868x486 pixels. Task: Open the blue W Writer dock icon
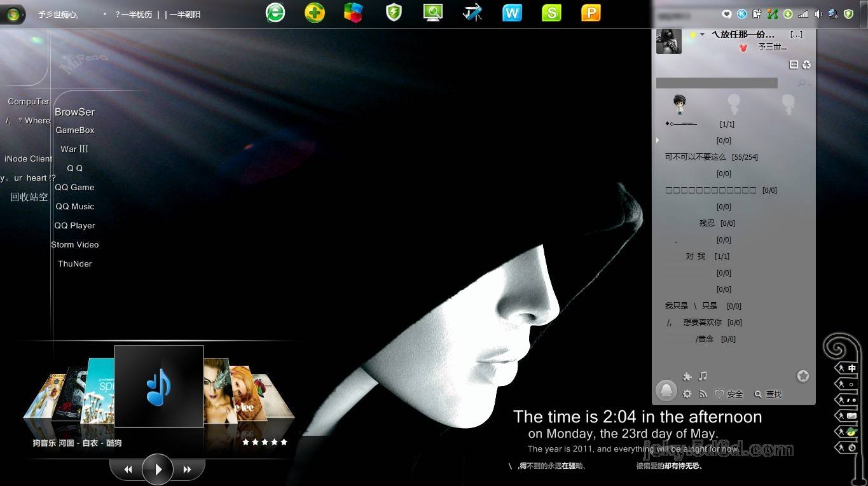512,12
